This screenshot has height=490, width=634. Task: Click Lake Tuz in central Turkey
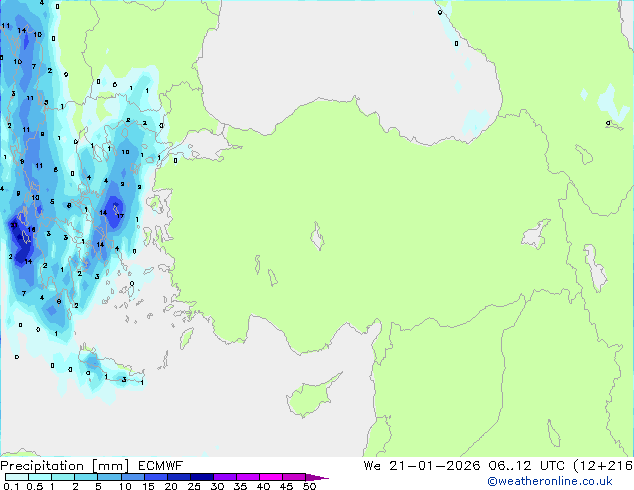click(318, 240)
